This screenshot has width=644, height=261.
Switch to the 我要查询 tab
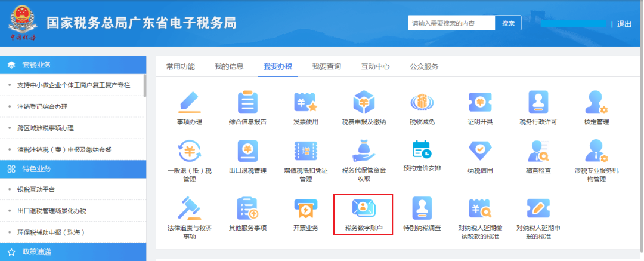coord(327,67)
